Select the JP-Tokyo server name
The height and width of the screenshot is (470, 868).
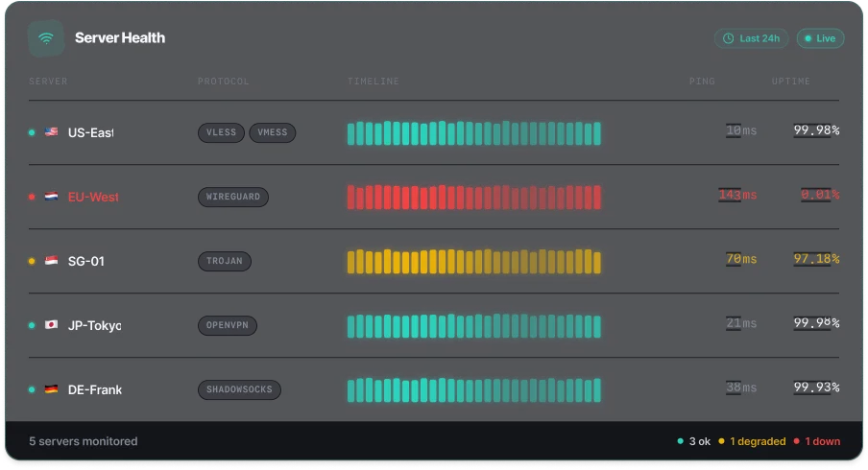95,326
